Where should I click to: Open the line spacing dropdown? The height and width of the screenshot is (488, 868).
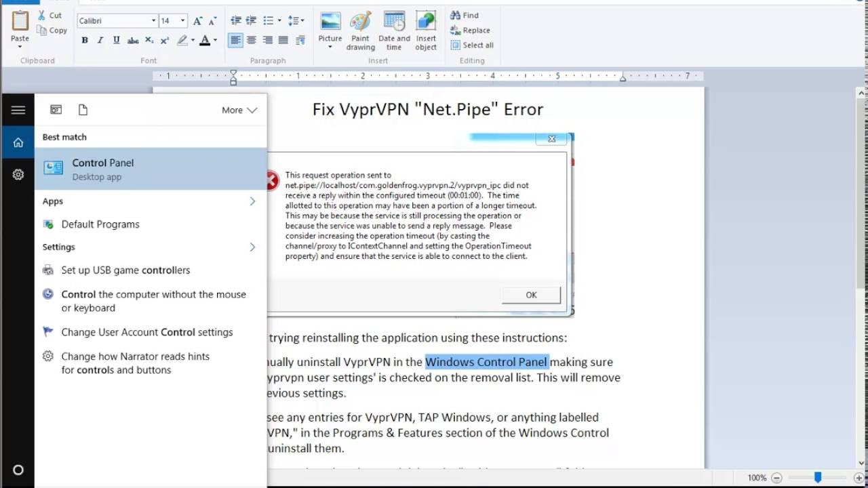pyautogui.click(x=296, y=21)
